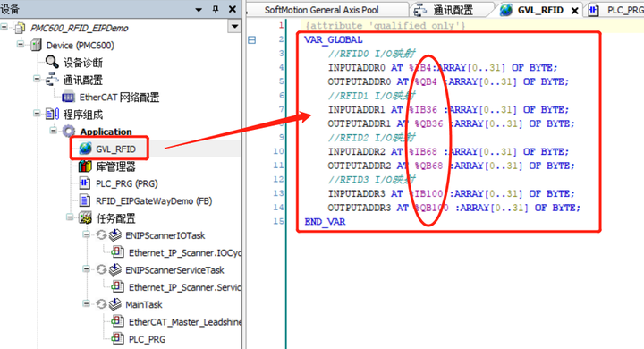Click the 任务配置 task configuration icon

(86, 217)
